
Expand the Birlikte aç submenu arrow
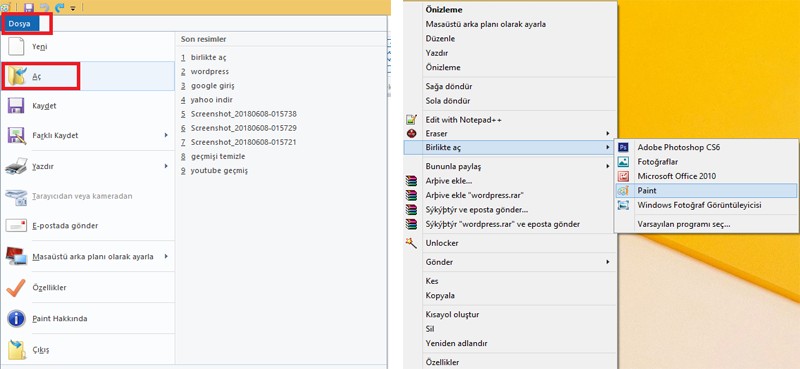608,147
